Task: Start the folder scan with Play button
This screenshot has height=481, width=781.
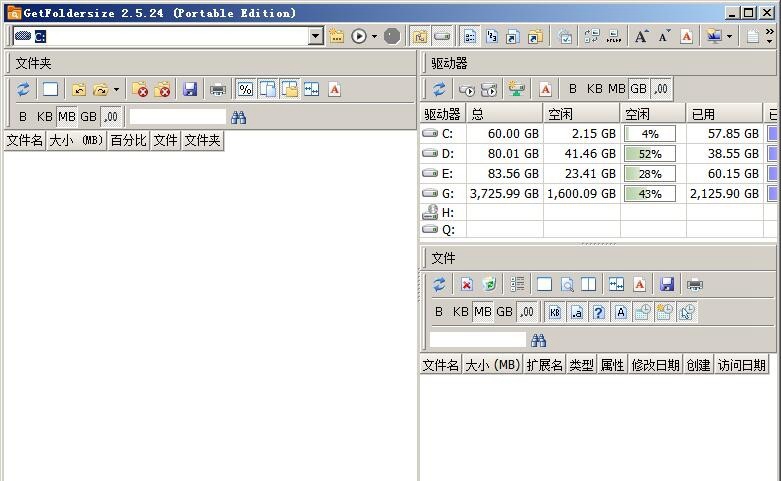Action: pyautogui.click(x=359, y=36)
